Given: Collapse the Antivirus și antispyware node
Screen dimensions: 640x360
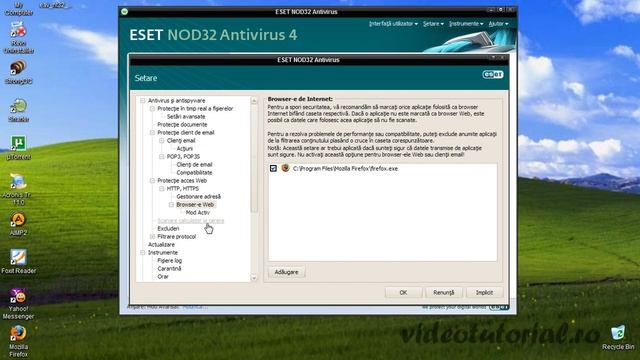Looking at the screenshot, I should point(142,100).
